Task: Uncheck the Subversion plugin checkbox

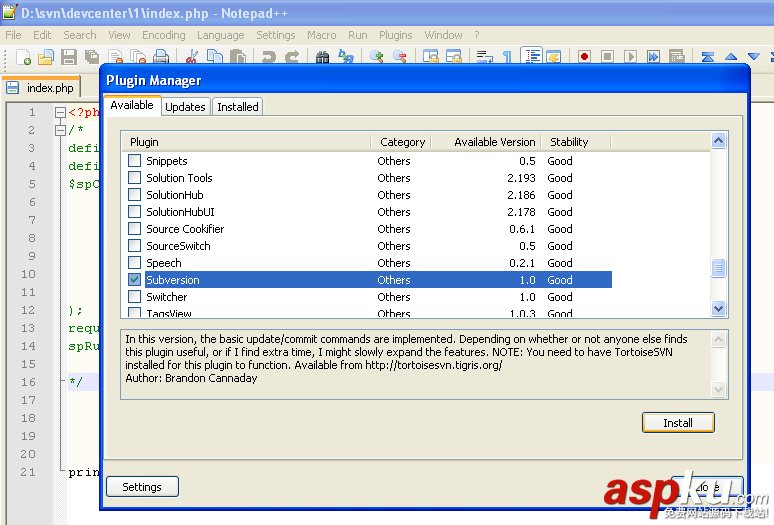Action: pos(134,279)
